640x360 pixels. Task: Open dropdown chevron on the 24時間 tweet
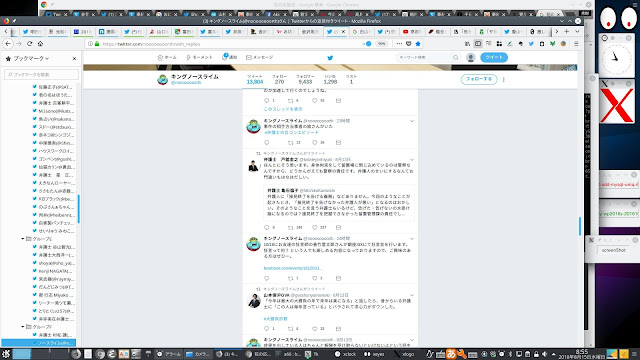(x=412, y=239)
